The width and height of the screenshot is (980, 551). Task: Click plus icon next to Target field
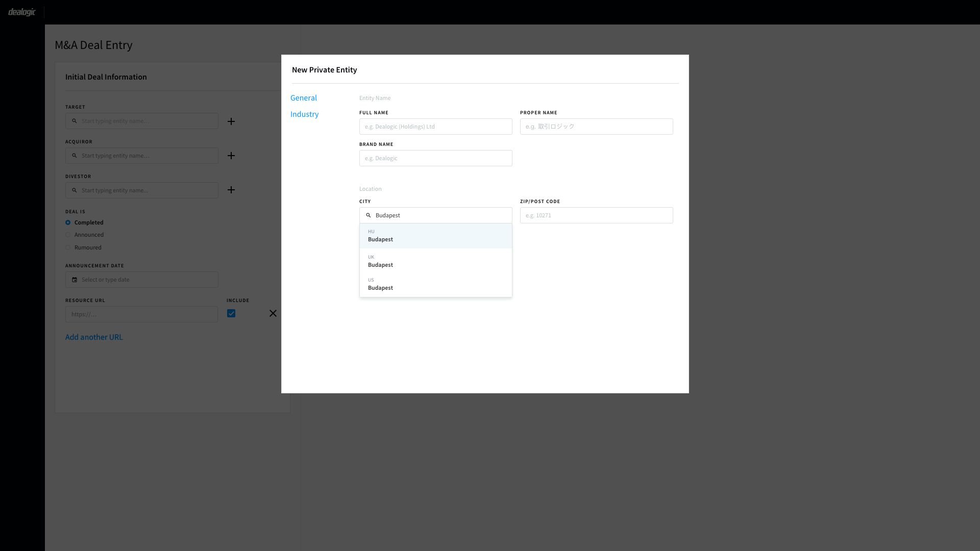point(231,121)
